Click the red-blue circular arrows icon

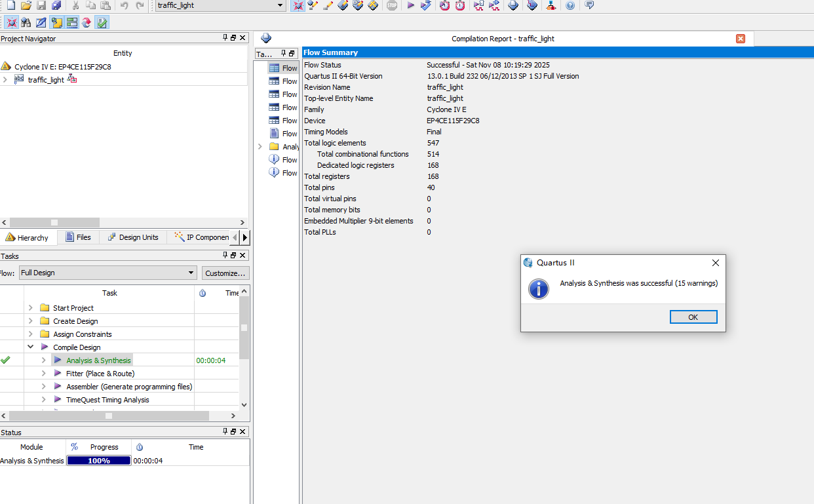point(87,22)
